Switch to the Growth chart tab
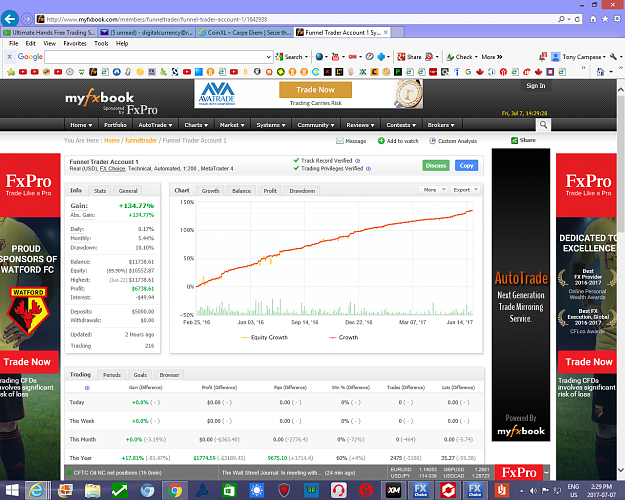This screenshot has height=500, width=625. 210,191
